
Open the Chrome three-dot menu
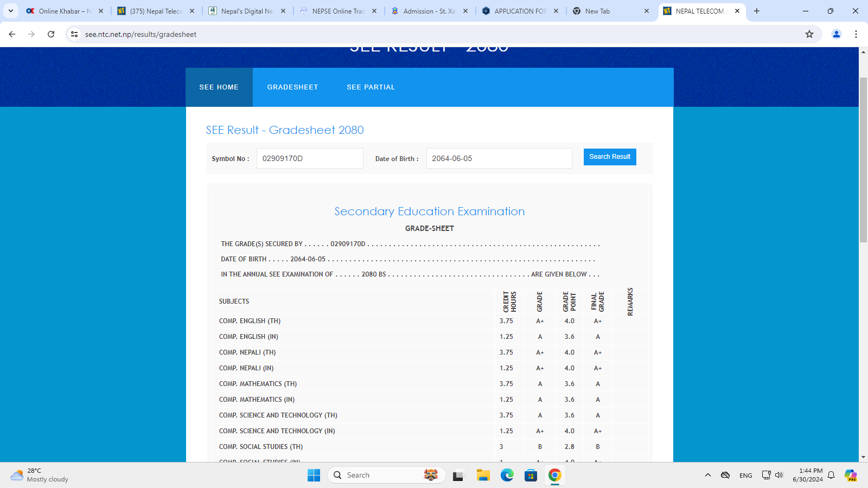pyautogui.click(x=856, y=34)
